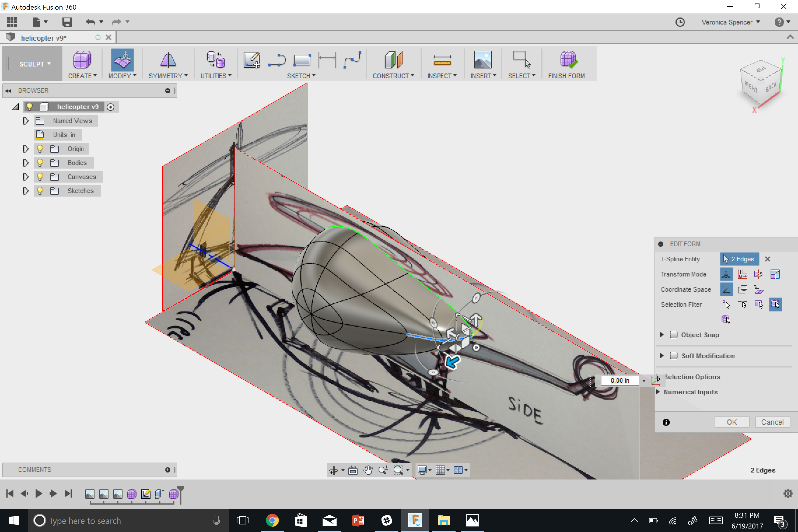798x532 pixels.
Task: Click Cancel in Edit Form dialog
Action: (x=772, y=422)
